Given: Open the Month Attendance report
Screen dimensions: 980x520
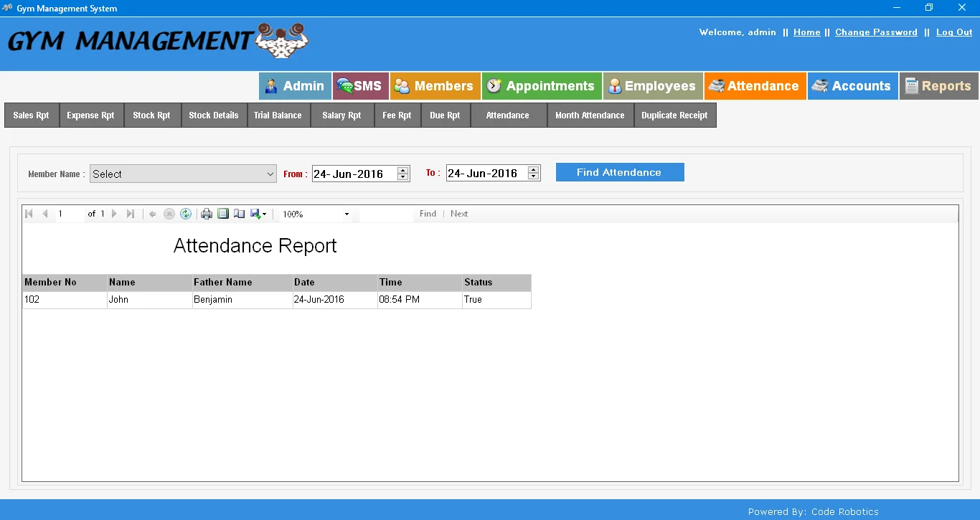Looking at the screenshot, I should coord(590,115).
